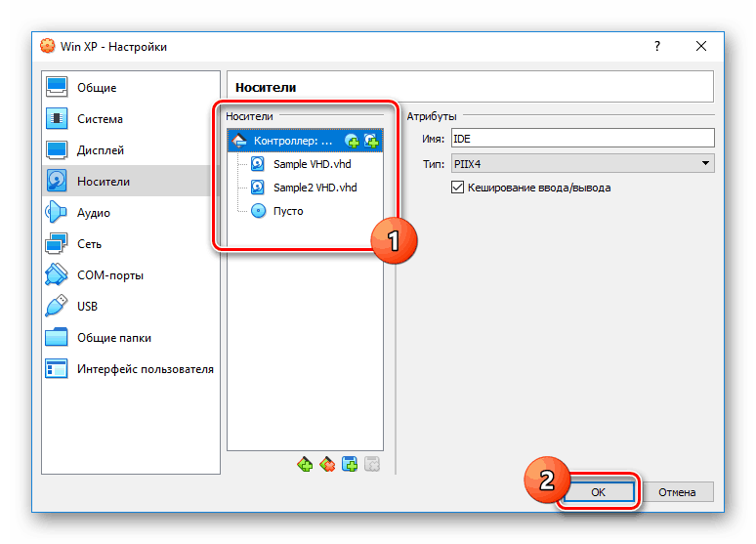Select the IDE controller row Контроллер
The height and width of the screenshot is (544, 756).
(x=305, y=141)
